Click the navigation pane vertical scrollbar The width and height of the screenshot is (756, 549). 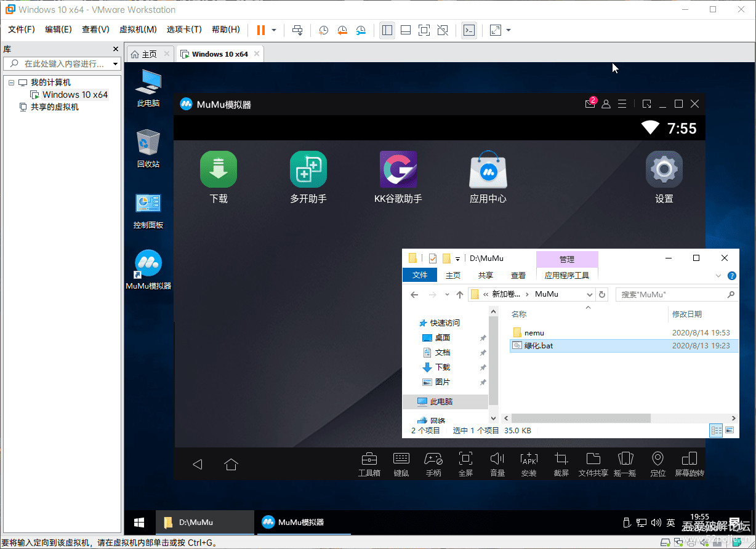(x=493, y=361)
